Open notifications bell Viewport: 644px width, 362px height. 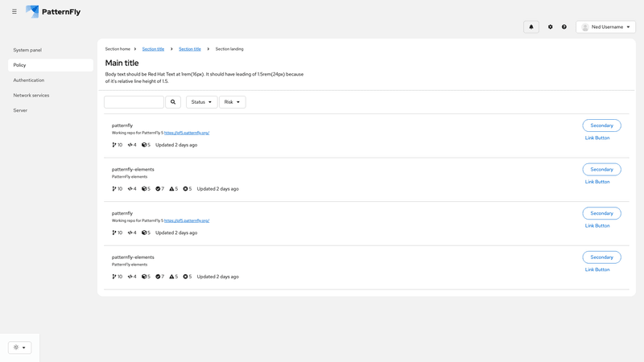tap(531, 27)
